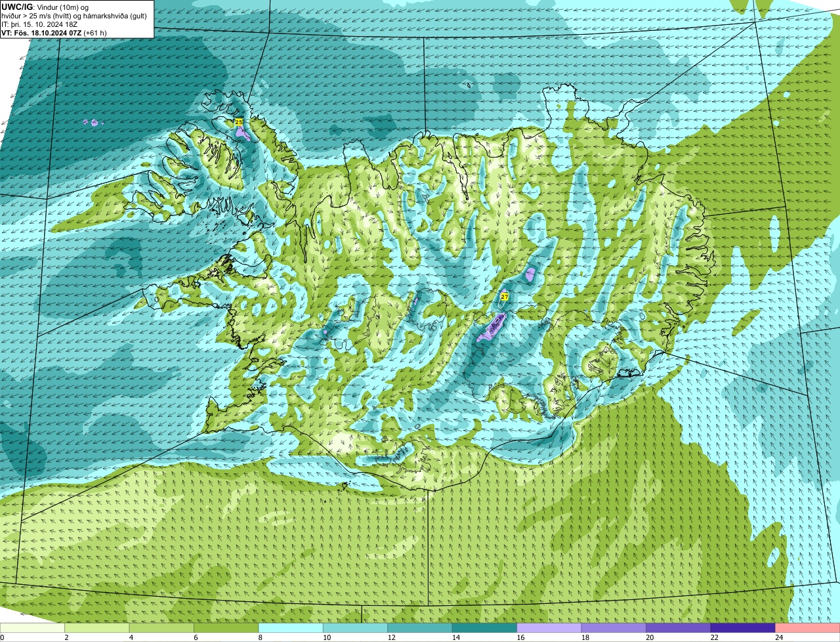This screenshot has width=840, height=642.
Task: Select the 8–10 m/s light cyan swatch
Action: pos(291,628)
